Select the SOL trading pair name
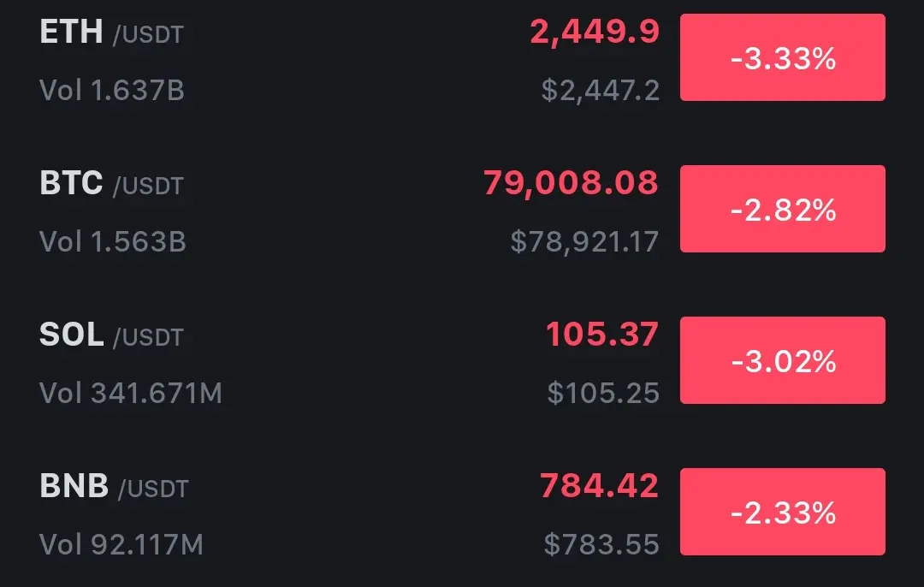924x587 pixels. point(111,335)
